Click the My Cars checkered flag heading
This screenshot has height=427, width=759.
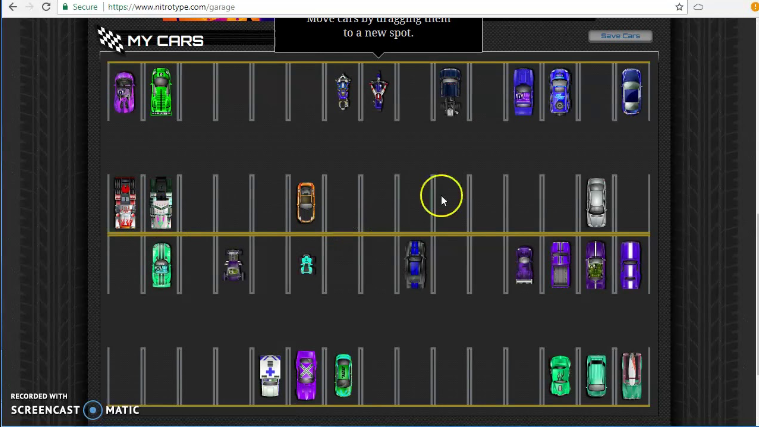point(150,41)
